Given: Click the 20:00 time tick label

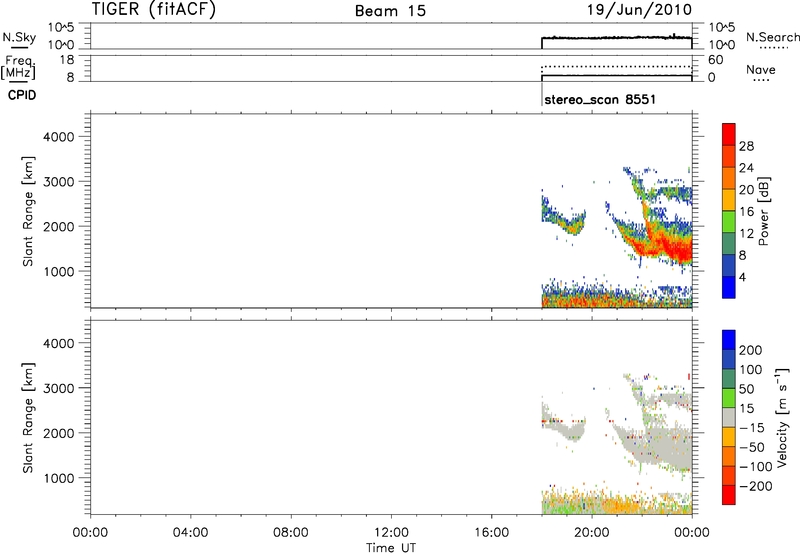Looking at the screenshot, I should tap(592, 533).
